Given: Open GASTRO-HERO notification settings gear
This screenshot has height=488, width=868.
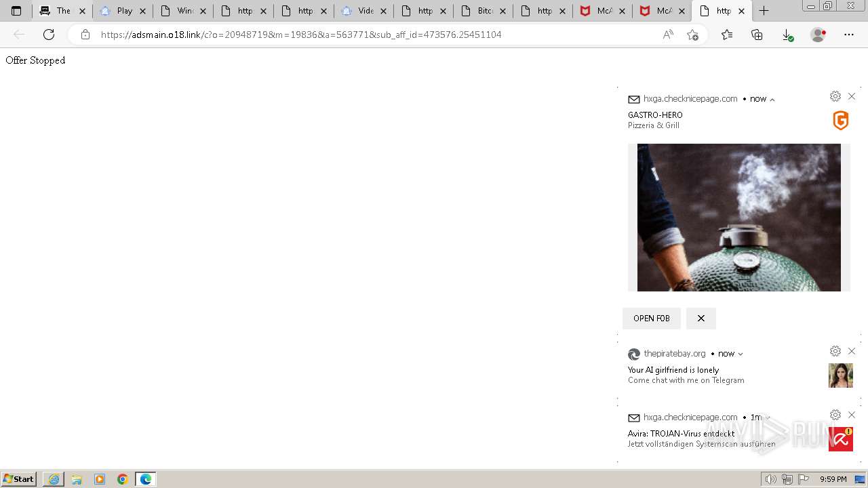Looking at the screenshot, I should tap(835, 96).
